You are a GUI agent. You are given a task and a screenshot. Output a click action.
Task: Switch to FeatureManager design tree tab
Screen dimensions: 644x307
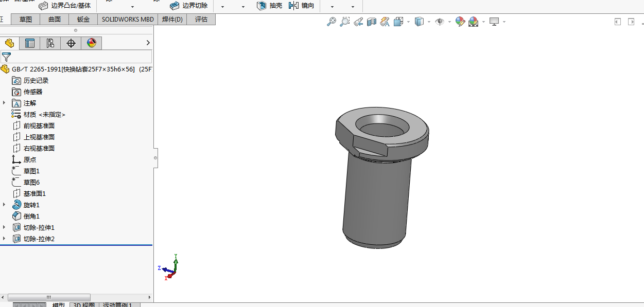click(x=9, y=43)
